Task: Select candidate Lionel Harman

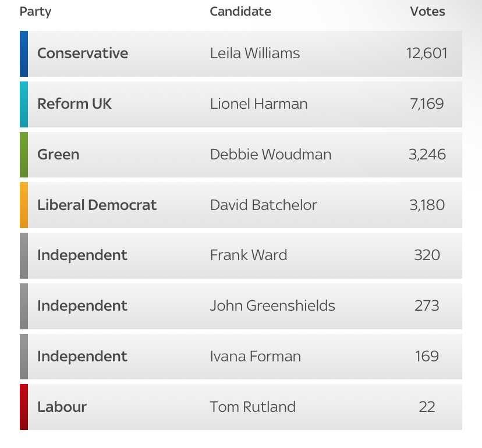Action: click(259, 104)
